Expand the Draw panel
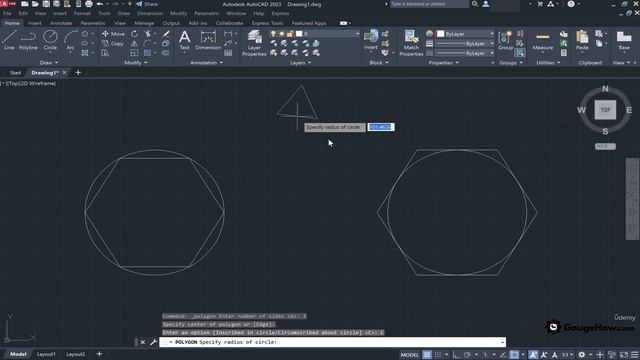The image size is (640, 360). tap(49, 63)
